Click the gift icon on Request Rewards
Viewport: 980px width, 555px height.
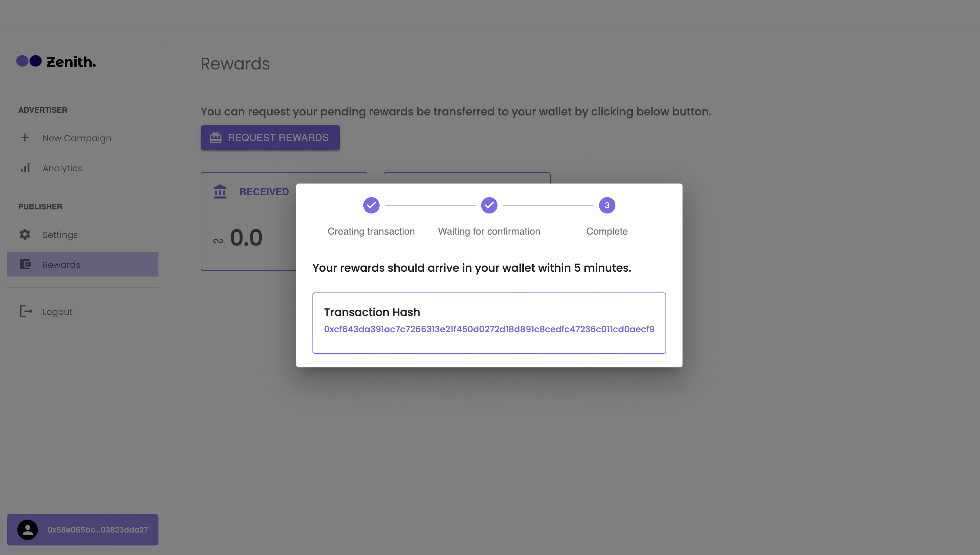point(216,138)
